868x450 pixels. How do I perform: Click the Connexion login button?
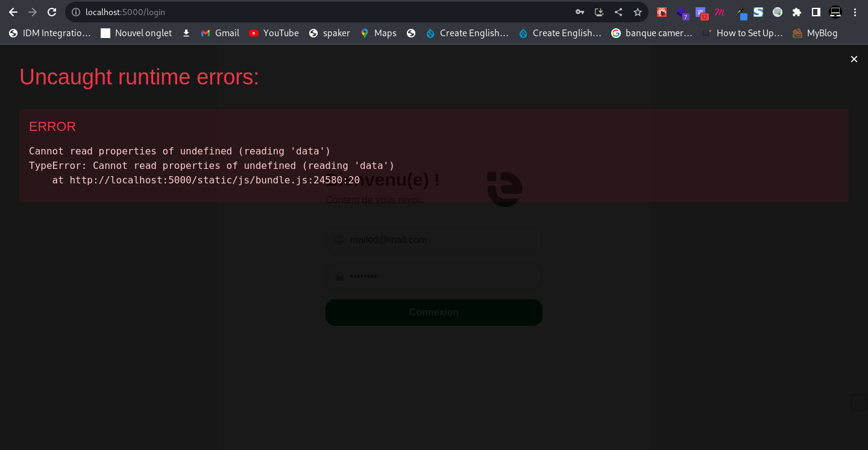coord(433,312)
